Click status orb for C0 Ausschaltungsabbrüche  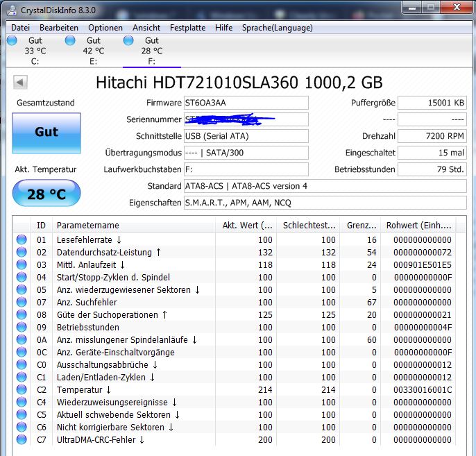pos(22,364)
